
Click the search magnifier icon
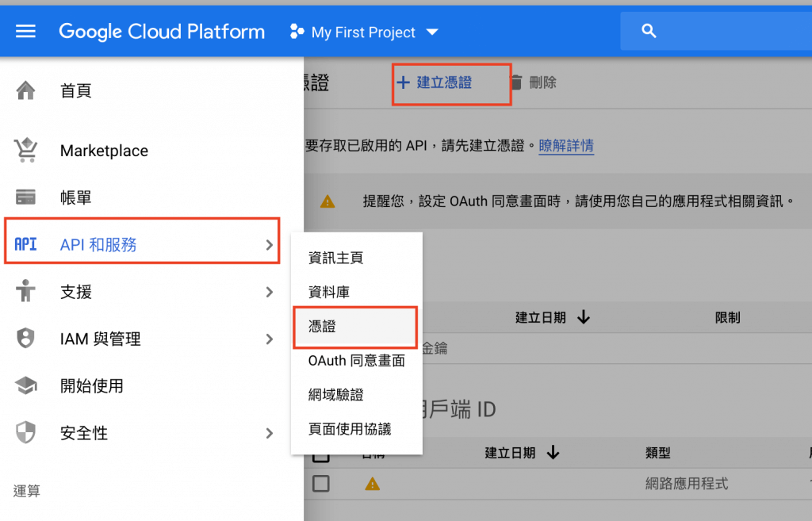click(x=649, y=31)
